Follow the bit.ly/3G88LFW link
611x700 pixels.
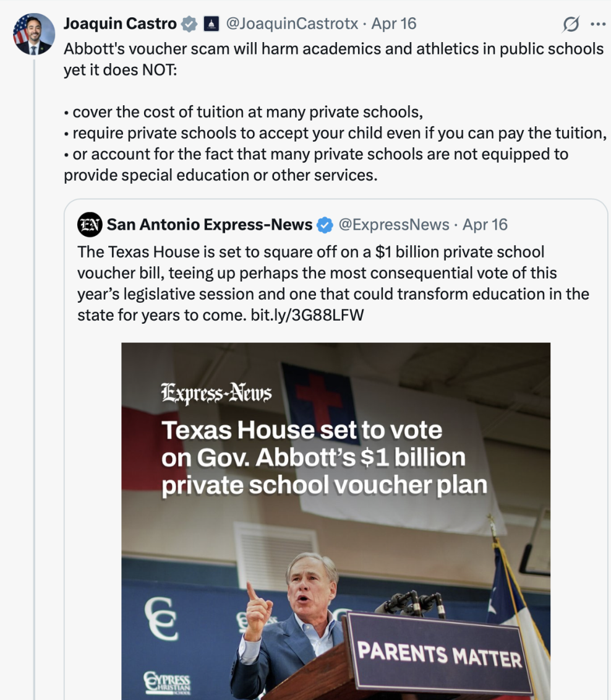[307, 315]
